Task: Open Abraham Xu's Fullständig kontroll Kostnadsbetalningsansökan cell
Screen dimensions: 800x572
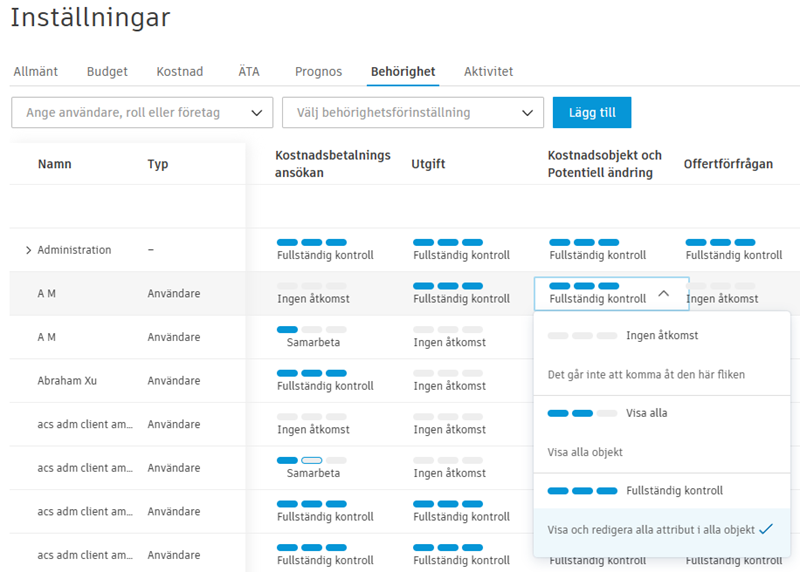Action: pyautogui.click(x=325, y=380)
